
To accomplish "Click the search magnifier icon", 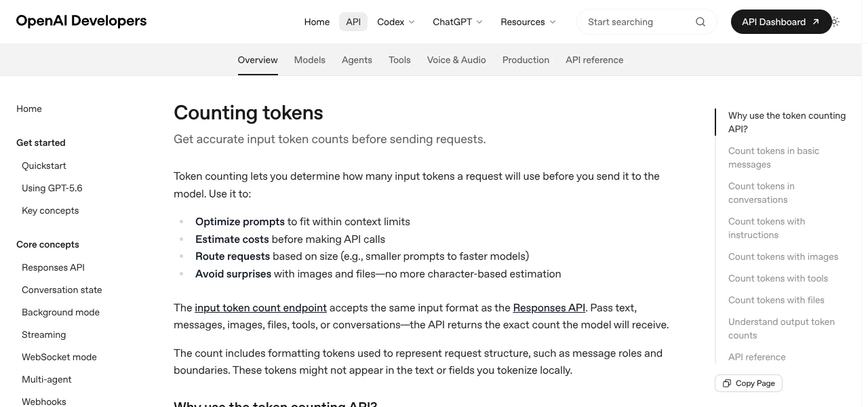I will (701, 22).
